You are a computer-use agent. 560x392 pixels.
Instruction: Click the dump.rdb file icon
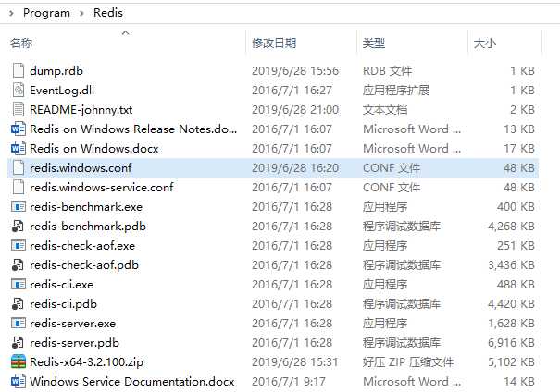coord(19,70)
